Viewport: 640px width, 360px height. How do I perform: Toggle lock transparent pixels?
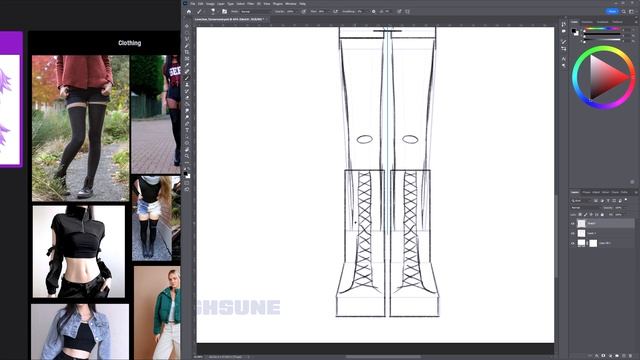pos(580,214)
